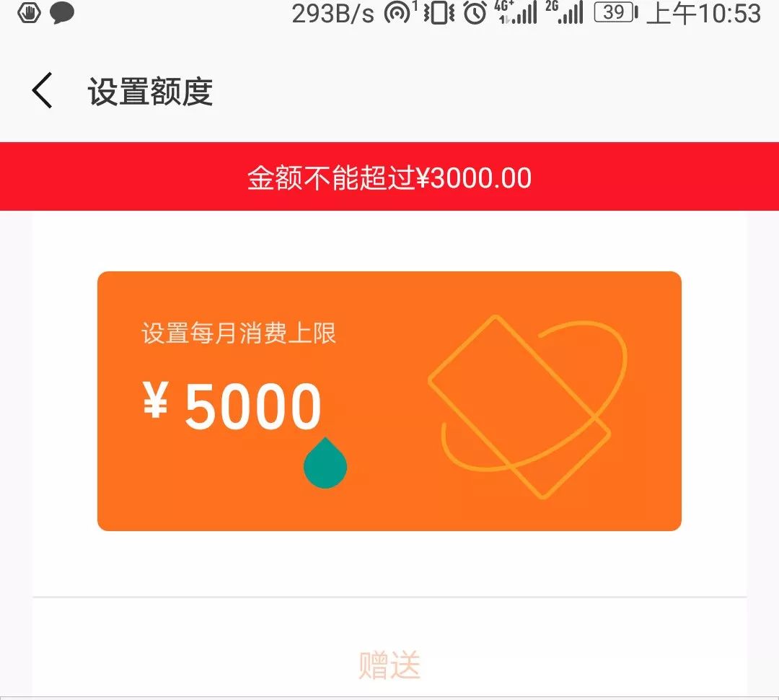Image resolution: width=779 pixels, height=700 pixels.
Task: Tap the back arrow icon
Action: point(42,90)
